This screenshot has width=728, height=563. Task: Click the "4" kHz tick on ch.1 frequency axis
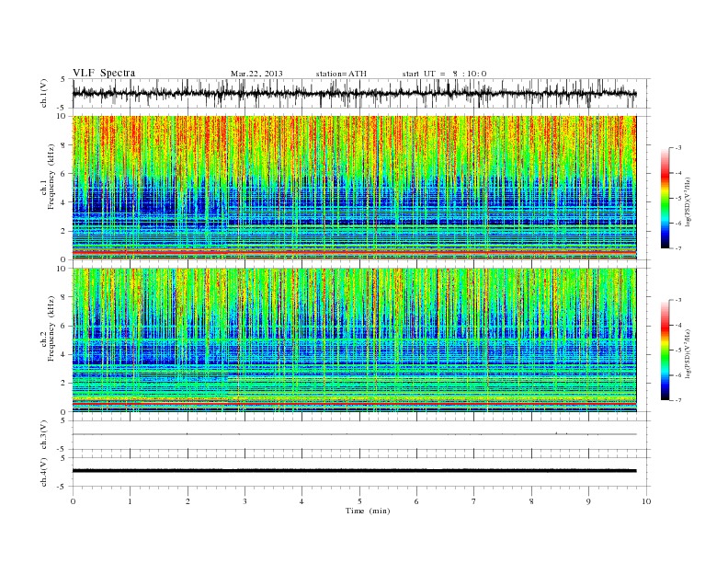pyautogui.click(x=64, y=202)
